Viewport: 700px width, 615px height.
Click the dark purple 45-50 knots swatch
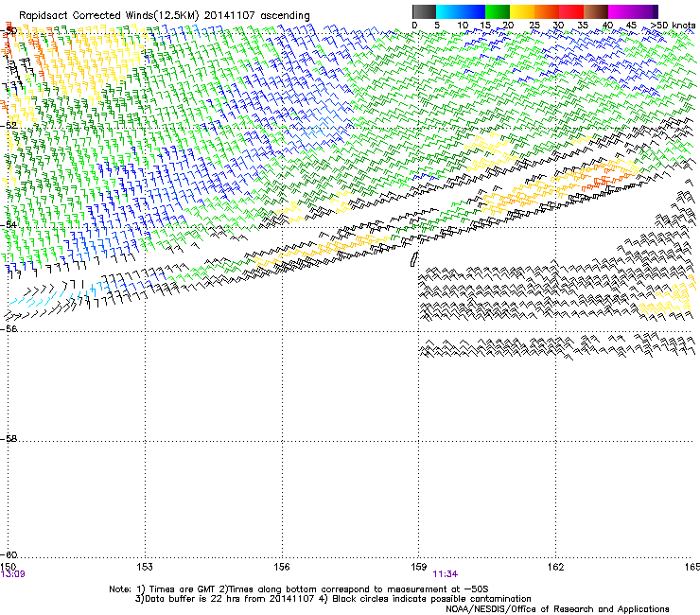pyautogui.click(x=645, y=11)
